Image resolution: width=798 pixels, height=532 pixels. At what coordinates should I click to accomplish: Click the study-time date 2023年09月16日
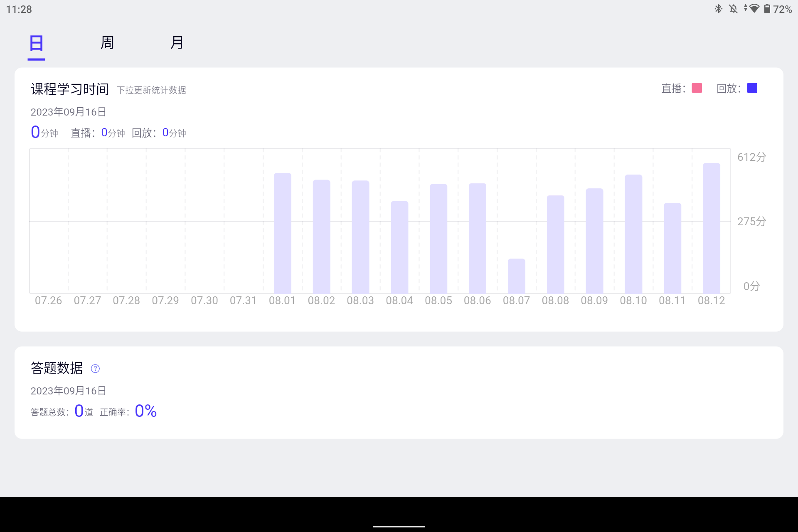coord(69,112)
